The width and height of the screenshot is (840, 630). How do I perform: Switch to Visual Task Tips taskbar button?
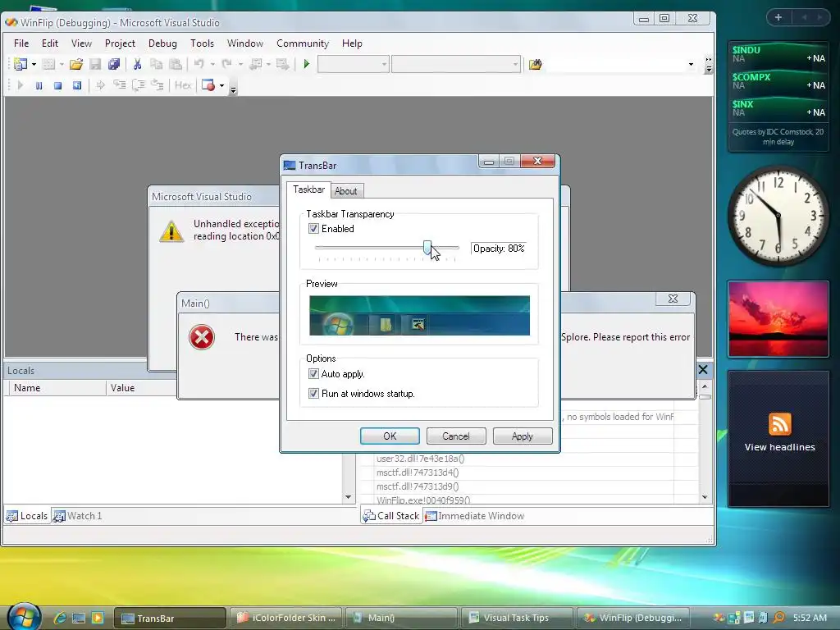click(x=517, y=619)
